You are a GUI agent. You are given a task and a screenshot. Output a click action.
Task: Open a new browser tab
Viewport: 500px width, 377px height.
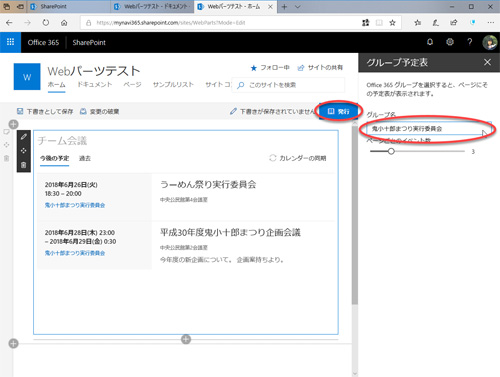(x=284, y=7)
